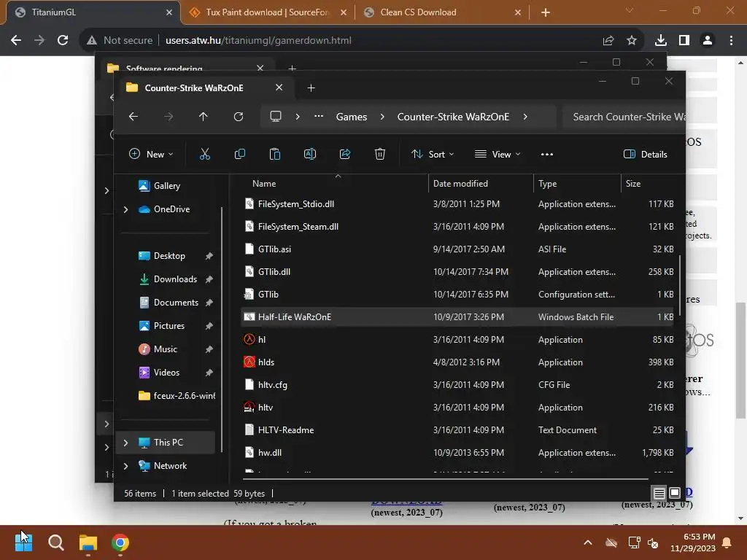Select Gallery in the navigation pane
Image resolution: width=747 pixels, height=560 pixels.
point(166,186)
